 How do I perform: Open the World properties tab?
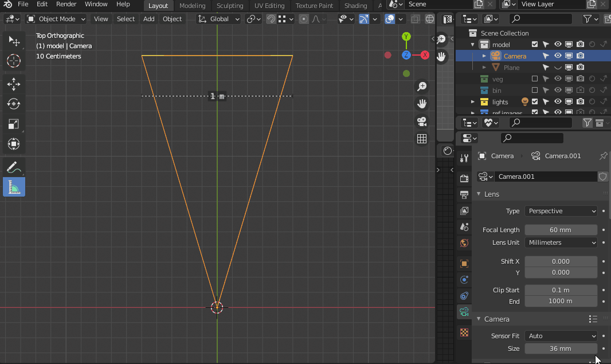tap(464, 243)
